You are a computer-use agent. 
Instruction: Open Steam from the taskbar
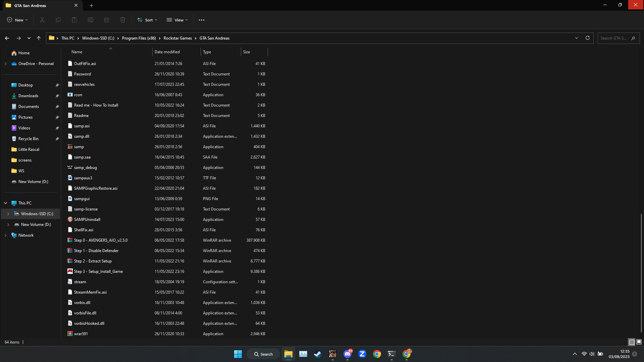[318, 354]
